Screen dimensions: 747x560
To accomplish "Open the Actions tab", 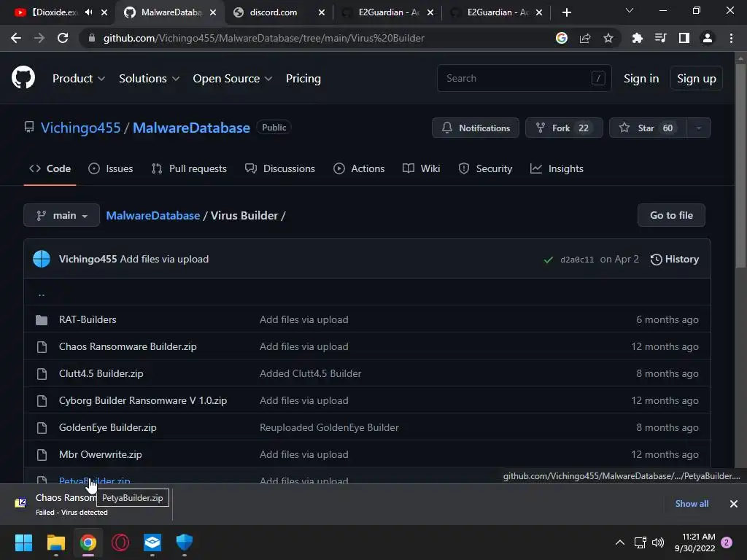I will click(x=359, y=168).
